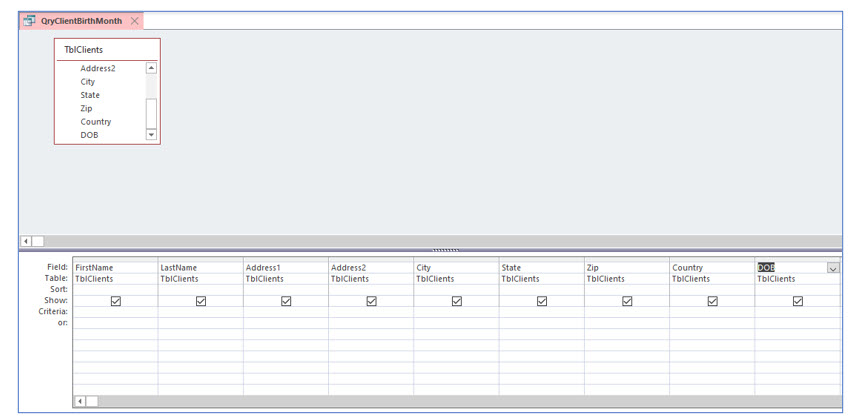Click the design grid horizontal scrollbar thumb
Screen dimensions: 858x420
tap(92, 401)
